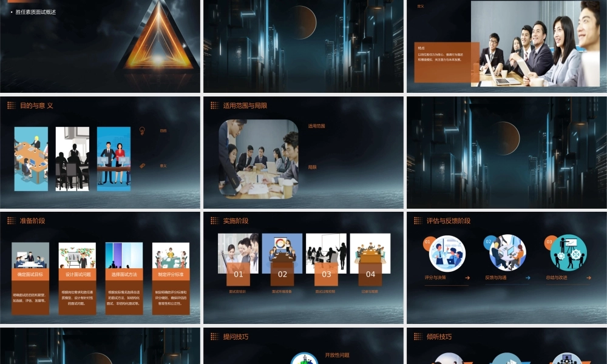Click the 确定面试目标 card heading
The width and height of the screenshot is (607, 364).
coord(30,274)
